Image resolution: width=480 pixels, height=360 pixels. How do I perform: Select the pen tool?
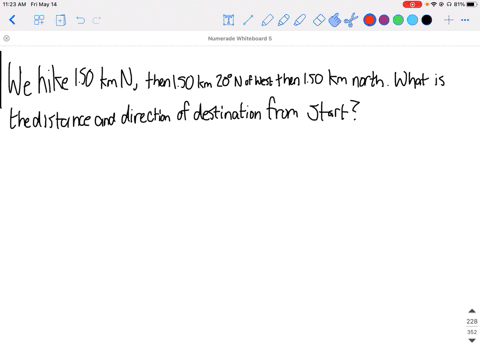tap(267, 20)
